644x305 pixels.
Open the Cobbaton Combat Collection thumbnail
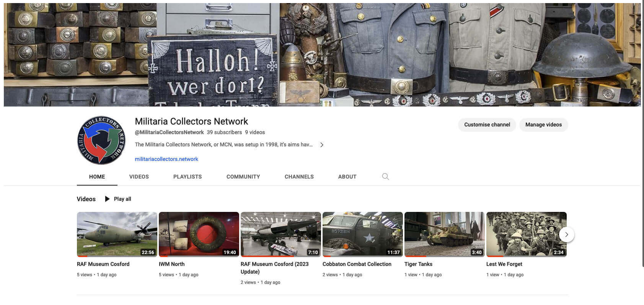[x=363, y=234]
